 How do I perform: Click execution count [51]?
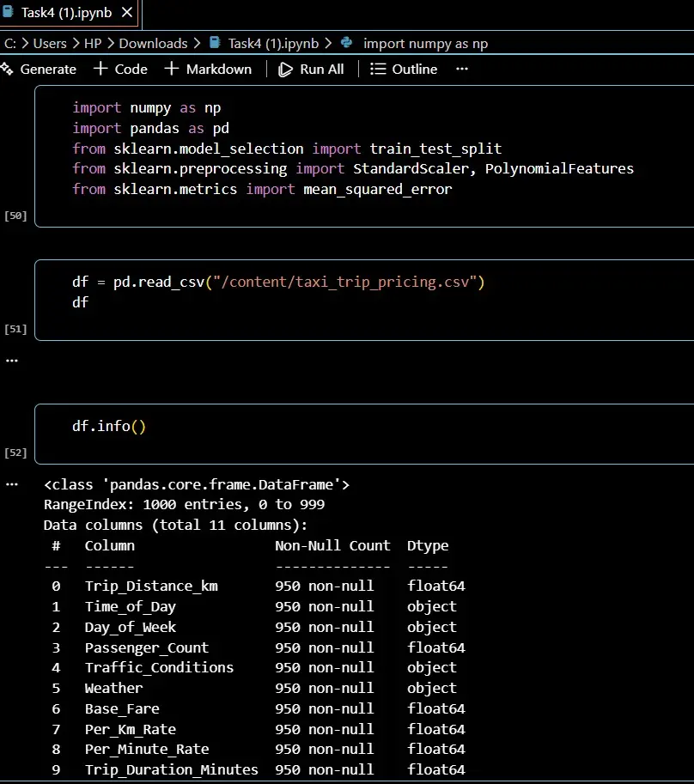click(x=15, y=329)
